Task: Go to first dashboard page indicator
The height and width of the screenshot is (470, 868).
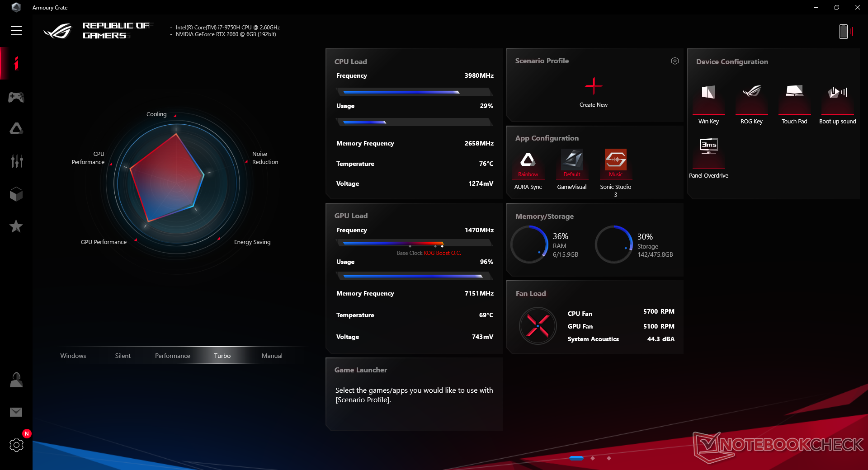Action: click(x=576, y=458)
